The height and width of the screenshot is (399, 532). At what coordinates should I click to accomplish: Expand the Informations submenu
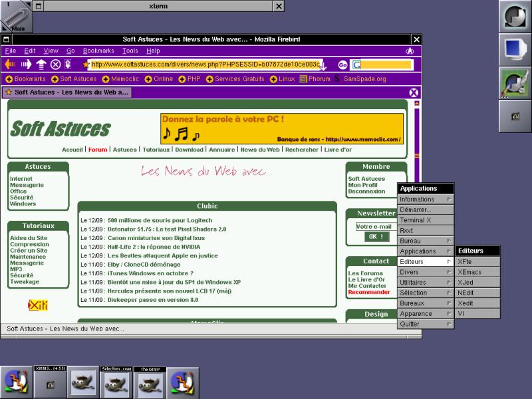[x=426, y=199]
